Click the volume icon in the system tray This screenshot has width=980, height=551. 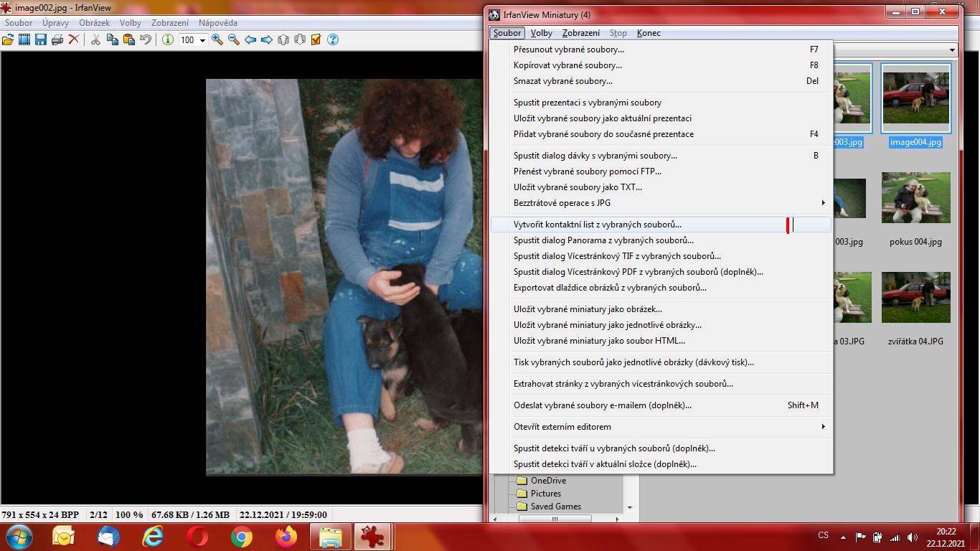point(912,537)
